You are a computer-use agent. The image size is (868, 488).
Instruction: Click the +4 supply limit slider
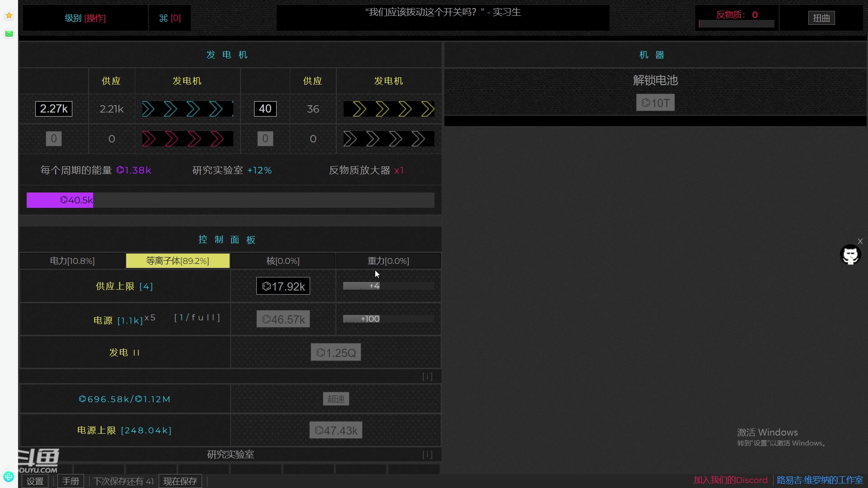point(389,286)
